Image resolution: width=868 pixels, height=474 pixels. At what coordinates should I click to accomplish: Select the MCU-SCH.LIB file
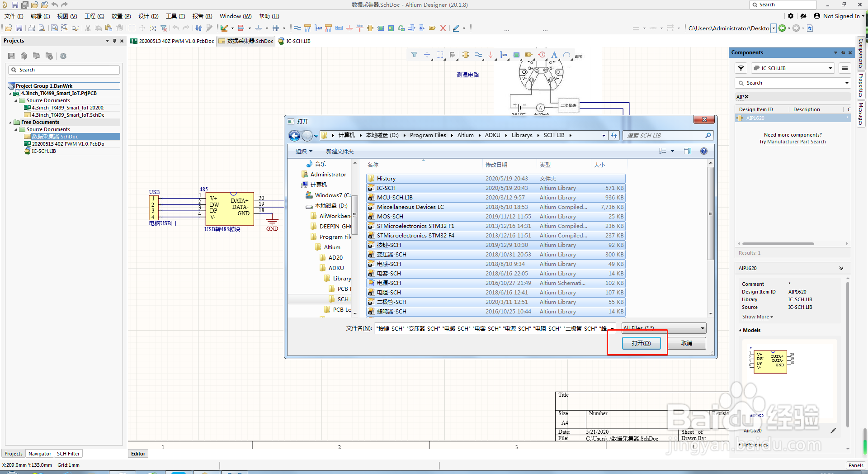tap(495, 198)
